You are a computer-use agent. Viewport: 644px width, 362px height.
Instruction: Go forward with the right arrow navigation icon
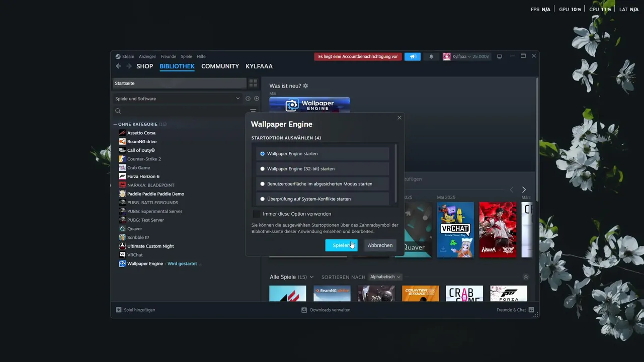[129, 66]
